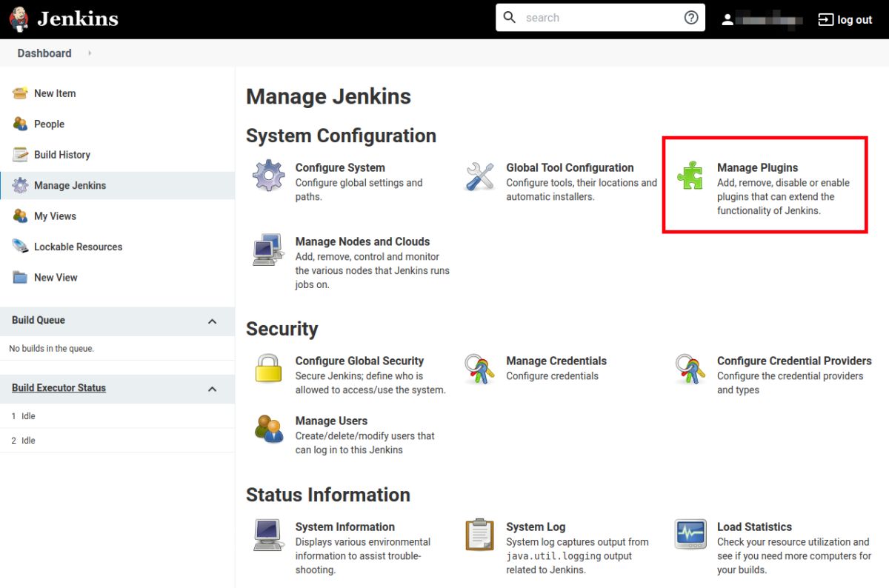Image resolution: width=889 pixels, height=588 pixels.
Task: Click the 'No builds in the queue.' text
Action: pos(51,349)
